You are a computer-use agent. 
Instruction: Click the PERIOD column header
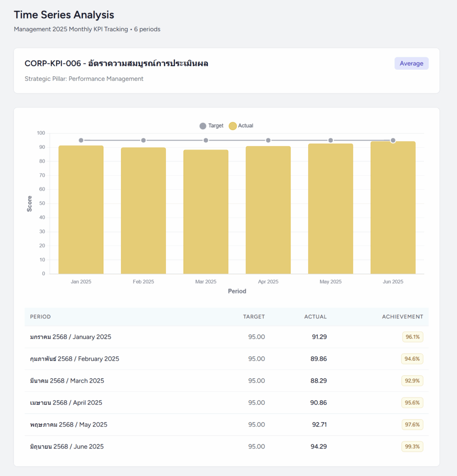tap(40, 317)
